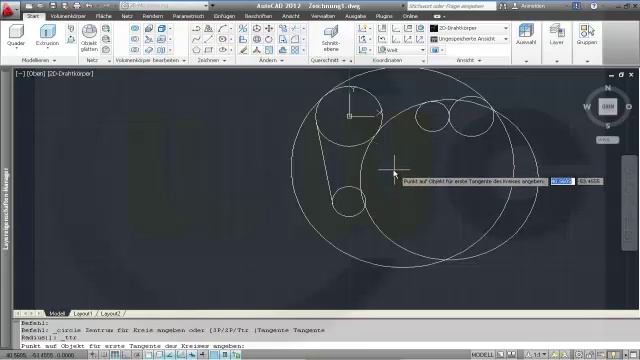Click the search field Stichwort oder Frage eingeben
The width and height of the screenshot is (640, 360).
click(x=451, y=6)
